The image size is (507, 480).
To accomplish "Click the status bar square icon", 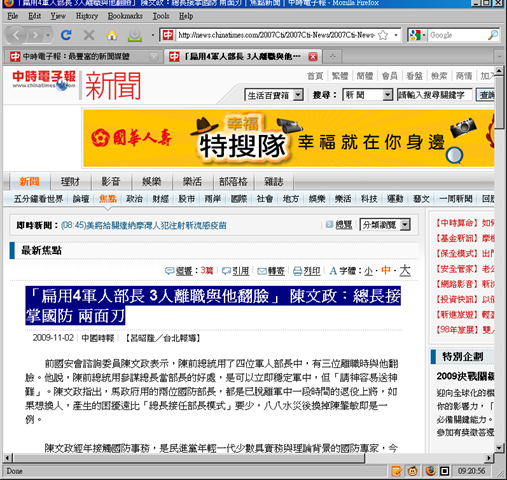I will click(444, 471).
